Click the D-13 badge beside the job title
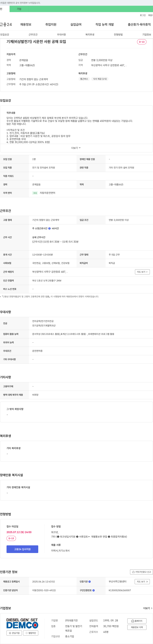The image size is (153, 644). point(142,42)
